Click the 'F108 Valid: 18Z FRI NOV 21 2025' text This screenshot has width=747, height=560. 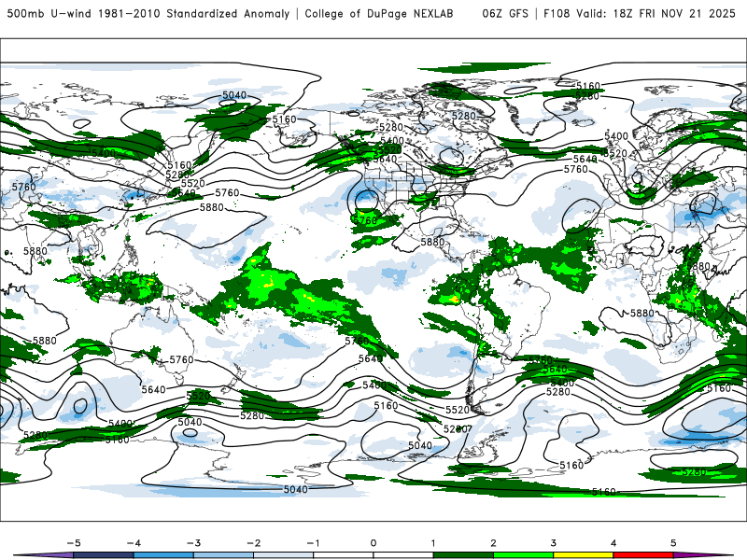click(640, 13)
